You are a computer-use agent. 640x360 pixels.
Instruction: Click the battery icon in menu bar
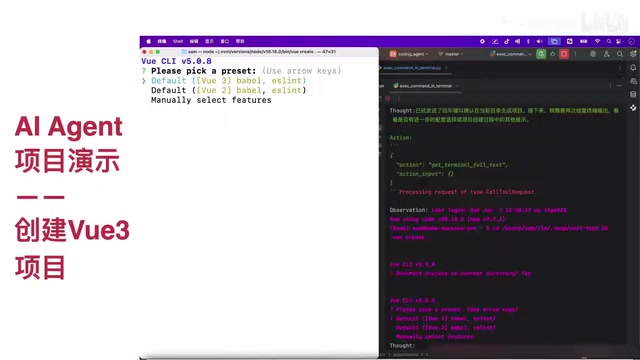click(x=584, y=41)
